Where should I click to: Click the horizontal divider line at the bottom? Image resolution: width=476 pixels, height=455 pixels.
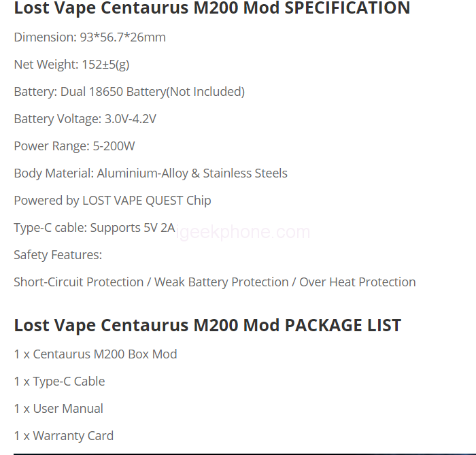pyautogui.click(x=238, y=453)
